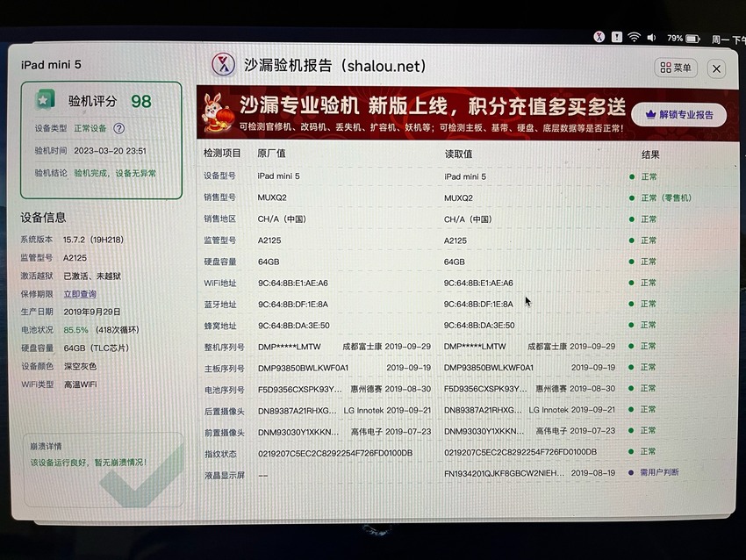
Task: Select the 已激活、未越狱 status text
Action: pos(92,276)
